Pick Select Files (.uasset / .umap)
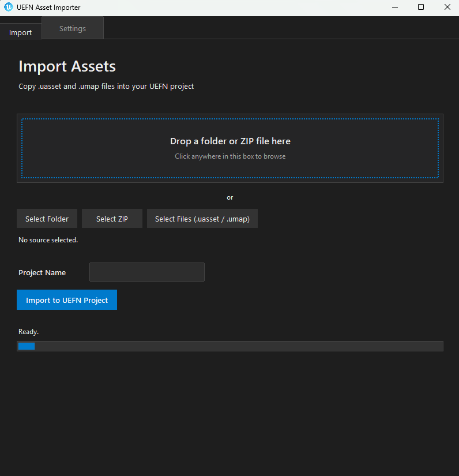Image resolution: width=459 pixels, height=476 pixels. pyautogui.click(x=202, y=219)
